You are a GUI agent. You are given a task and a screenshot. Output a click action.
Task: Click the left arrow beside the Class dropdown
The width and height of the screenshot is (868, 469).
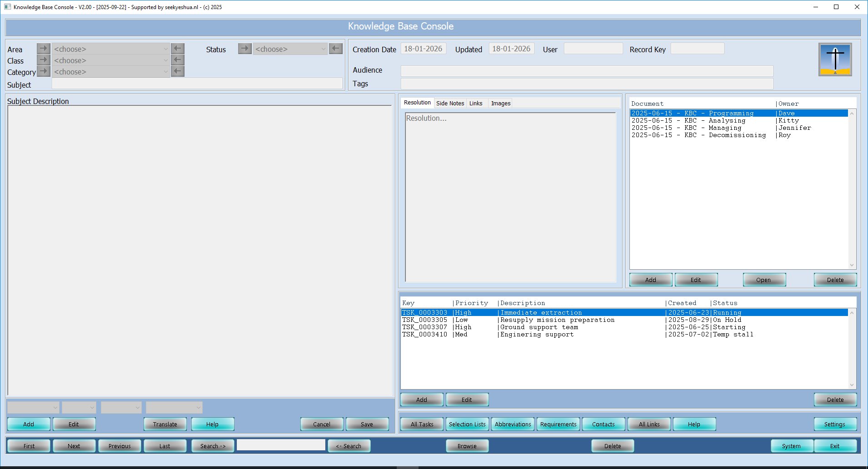(177, 59)
